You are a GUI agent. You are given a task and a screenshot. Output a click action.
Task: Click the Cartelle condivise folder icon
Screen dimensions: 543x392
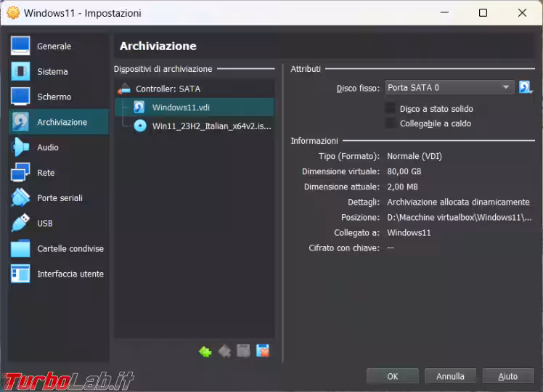pyautogui.click(x=20, y=248)
